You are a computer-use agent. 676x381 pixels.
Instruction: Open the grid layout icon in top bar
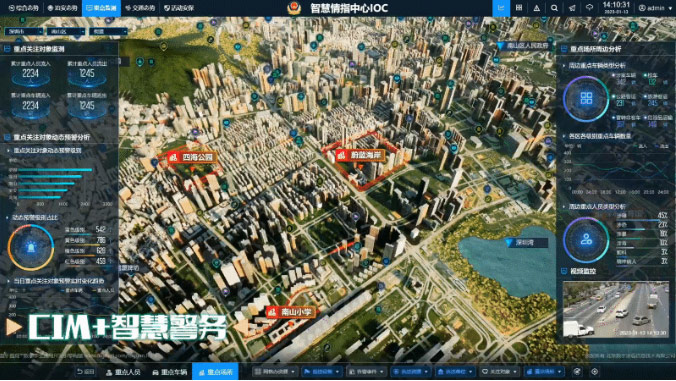pyautogui.click(x=519, y=8)
